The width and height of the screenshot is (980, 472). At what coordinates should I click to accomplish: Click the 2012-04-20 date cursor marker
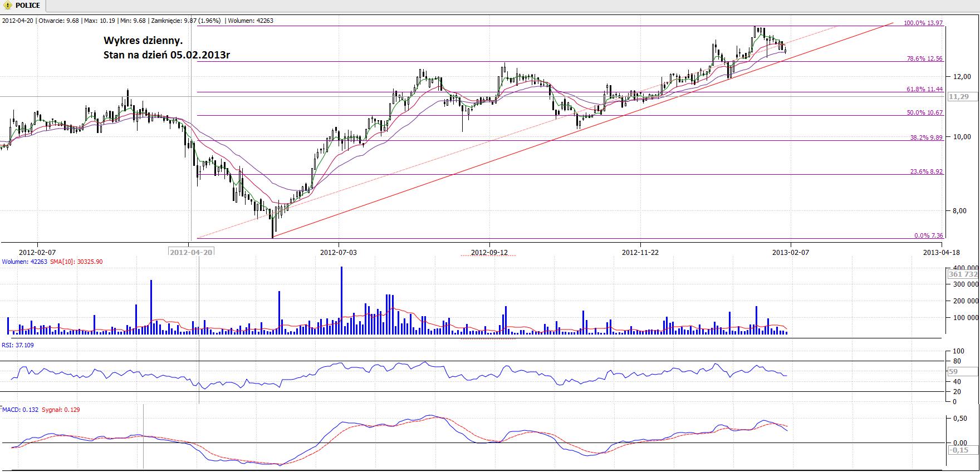[x=191, y=252]
